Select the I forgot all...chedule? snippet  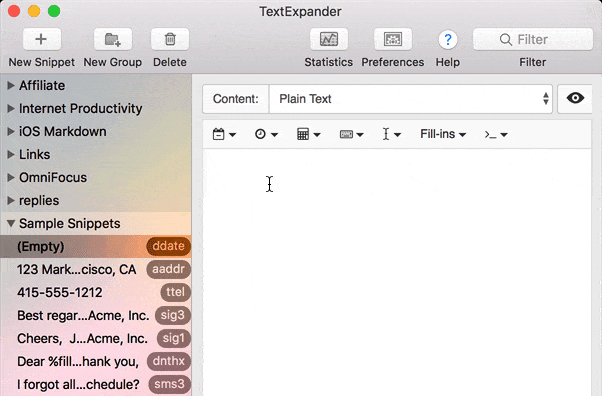[96, 384]
